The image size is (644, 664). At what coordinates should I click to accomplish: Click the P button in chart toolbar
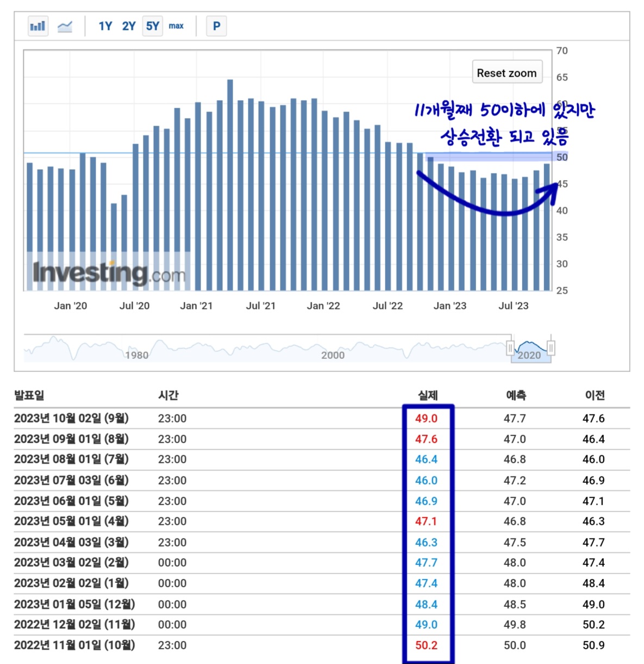[x=216, y=26]
